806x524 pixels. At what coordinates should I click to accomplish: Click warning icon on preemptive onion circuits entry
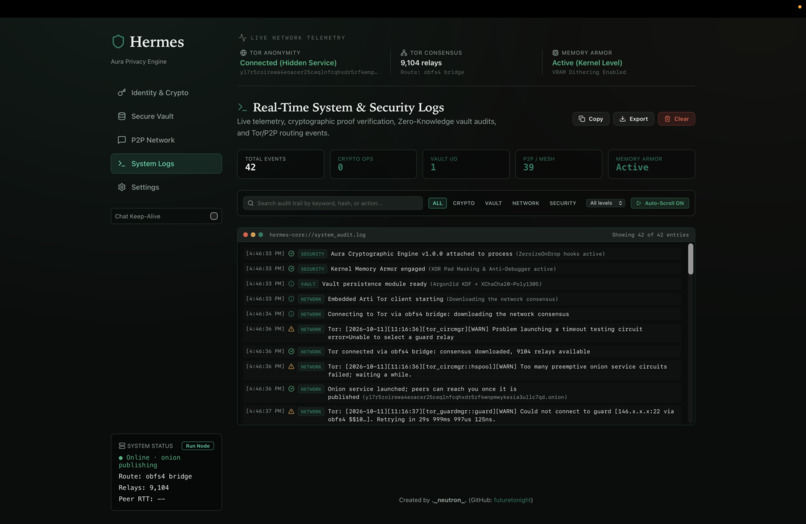pyautogui.click(x=291, y=367)
